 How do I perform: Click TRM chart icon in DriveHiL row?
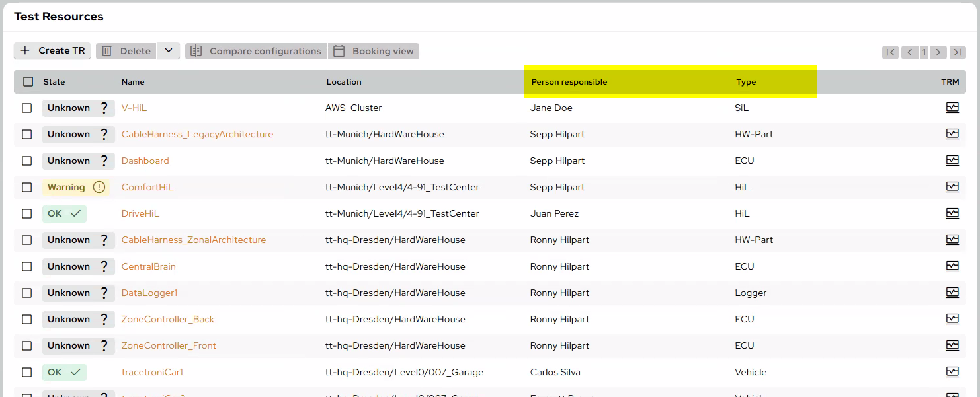pos(952,213)
